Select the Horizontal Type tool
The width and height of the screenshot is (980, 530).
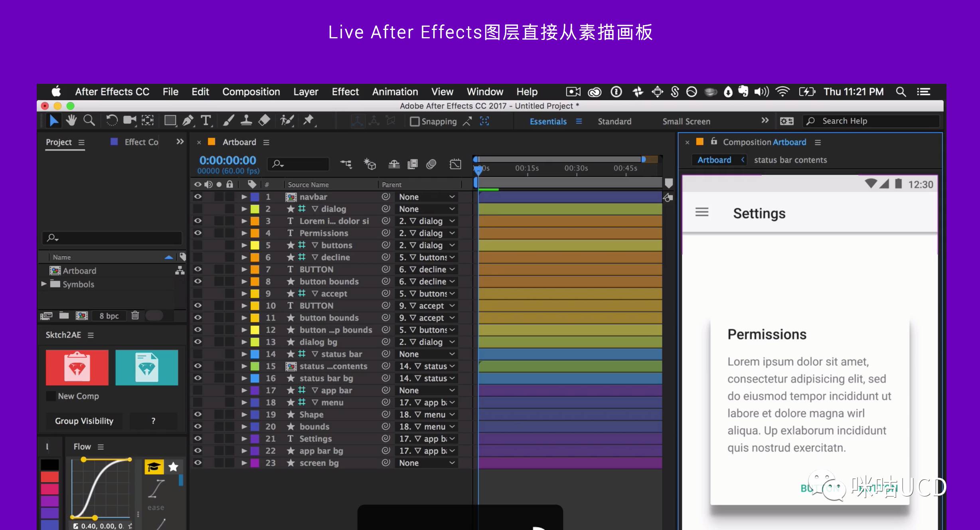205,121
